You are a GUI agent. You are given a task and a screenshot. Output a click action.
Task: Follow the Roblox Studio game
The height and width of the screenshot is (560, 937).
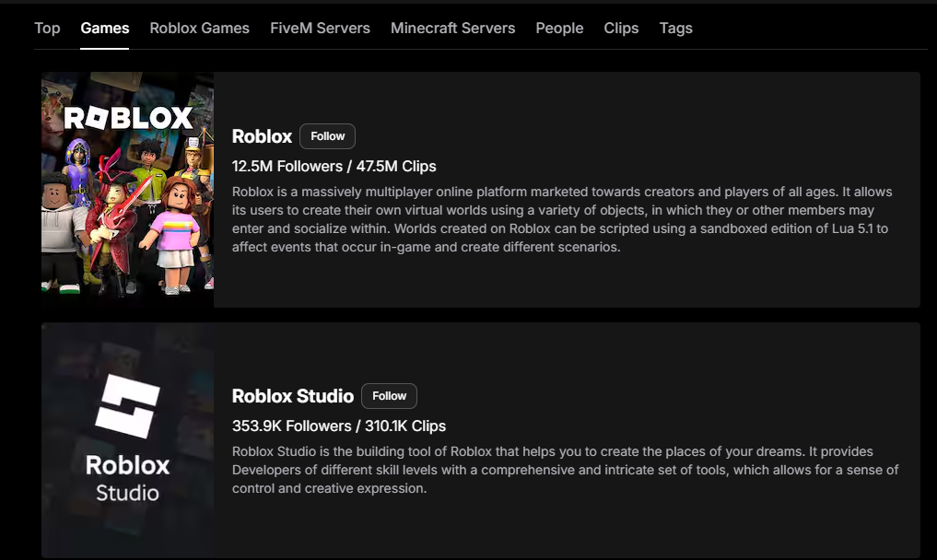click(389, 396)
